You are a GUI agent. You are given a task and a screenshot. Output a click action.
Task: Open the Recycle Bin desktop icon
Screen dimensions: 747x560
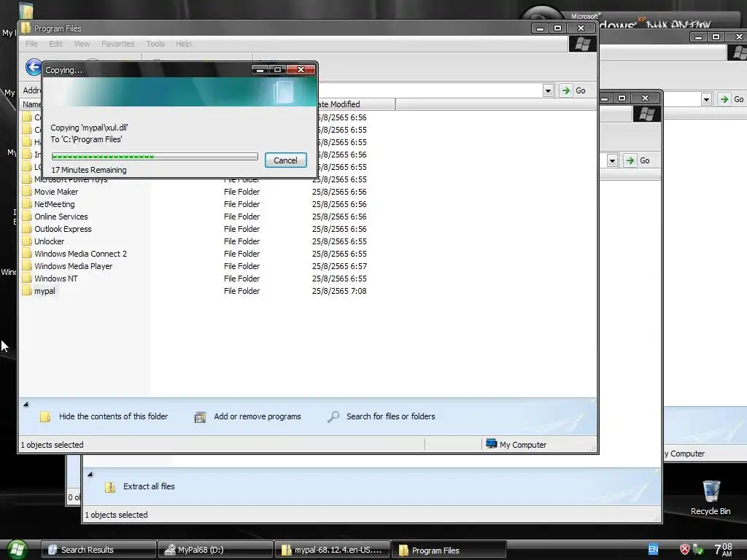click(711, 497)
